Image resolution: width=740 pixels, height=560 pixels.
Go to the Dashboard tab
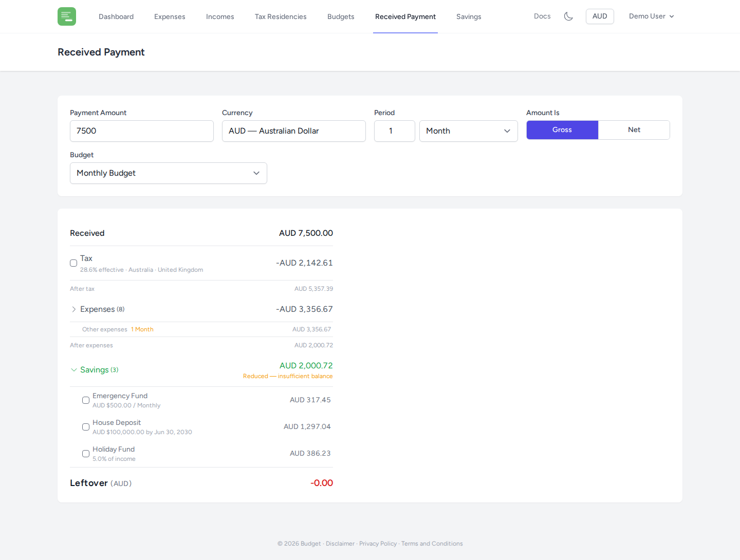tap(116, 16)
